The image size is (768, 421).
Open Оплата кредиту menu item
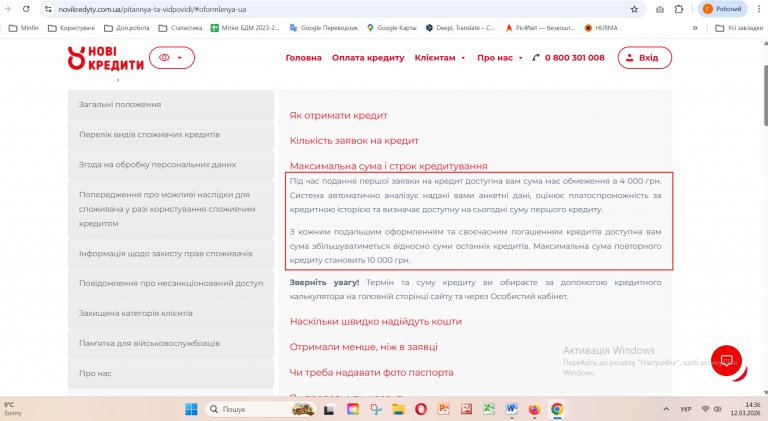368,58
